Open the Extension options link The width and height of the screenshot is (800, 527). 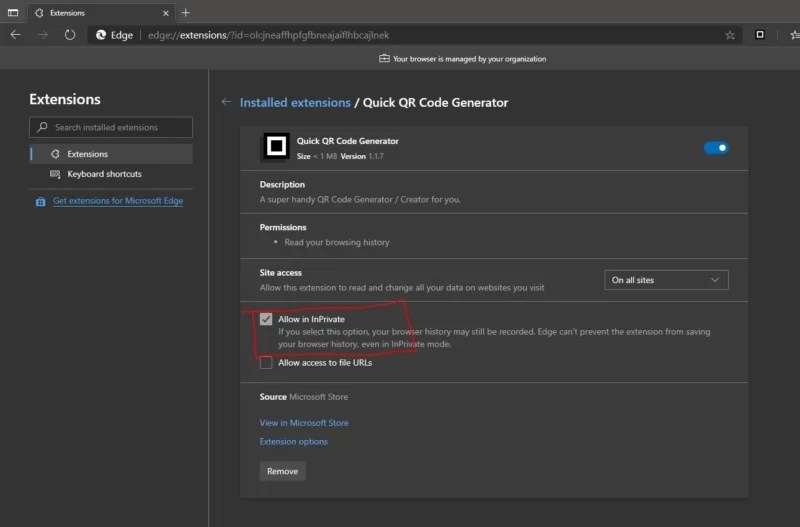point(293,441)
